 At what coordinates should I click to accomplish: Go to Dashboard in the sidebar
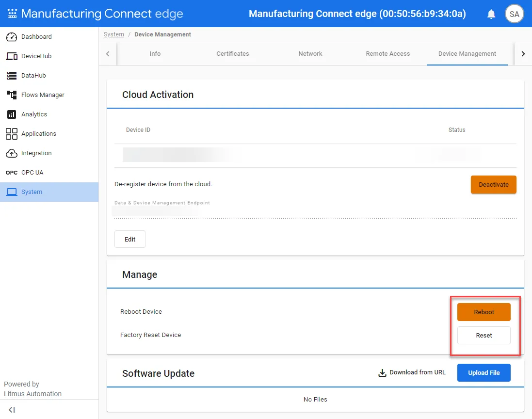pos(49,37)
